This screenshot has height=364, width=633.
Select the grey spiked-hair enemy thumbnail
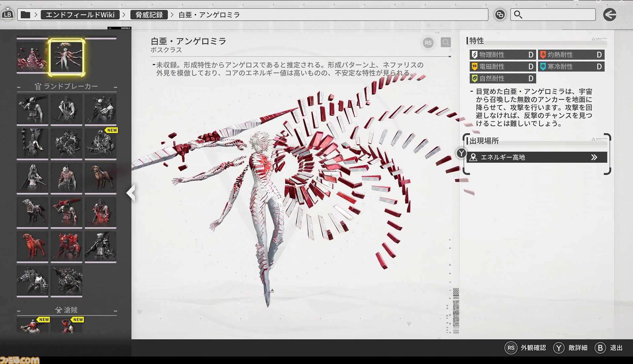pyautogui.click(x=101, y=247)
